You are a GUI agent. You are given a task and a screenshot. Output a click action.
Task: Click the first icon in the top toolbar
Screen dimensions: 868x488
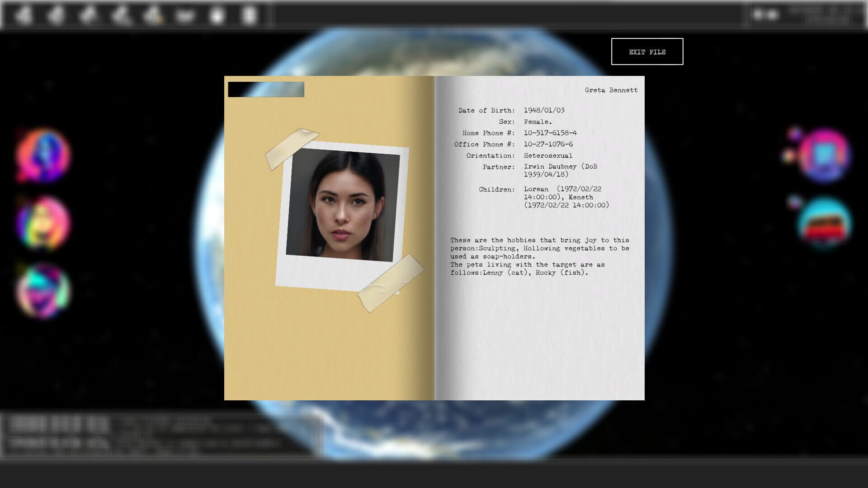tap(23, 15)
